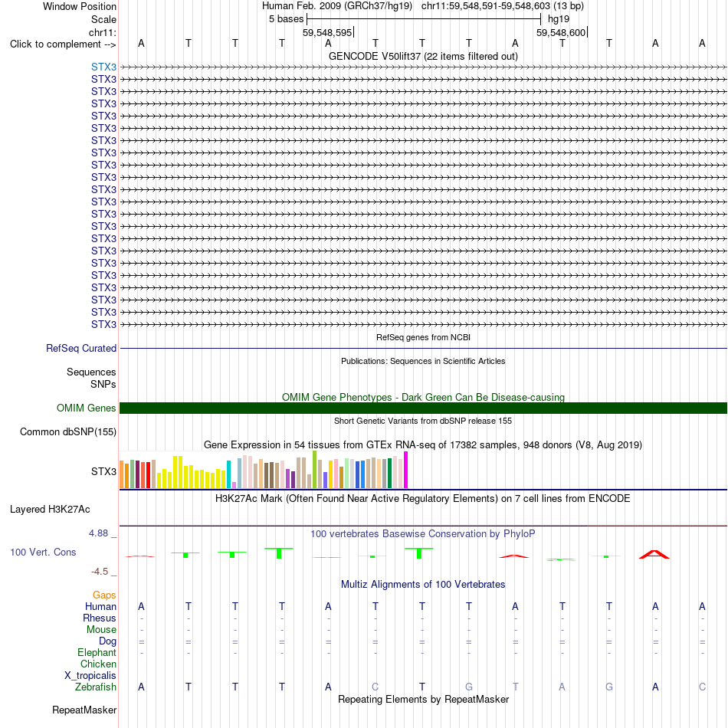Open GENCODE V50lift37 track title
The image size is (728, 728).
tap(423, 56)
